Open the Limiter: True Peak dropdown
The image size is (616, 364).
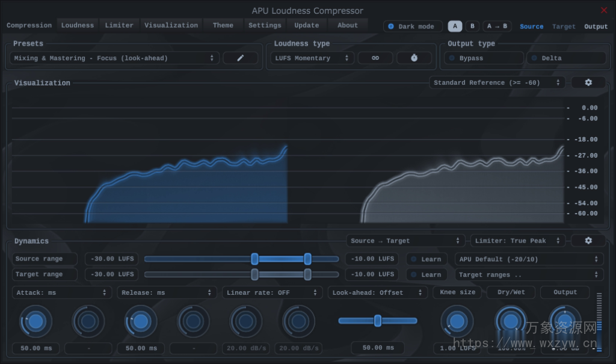[x=517, y=240]
